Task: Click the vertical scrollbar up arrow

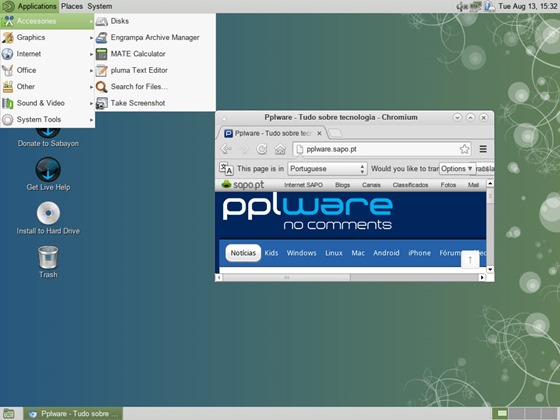Action: [490, 183]
